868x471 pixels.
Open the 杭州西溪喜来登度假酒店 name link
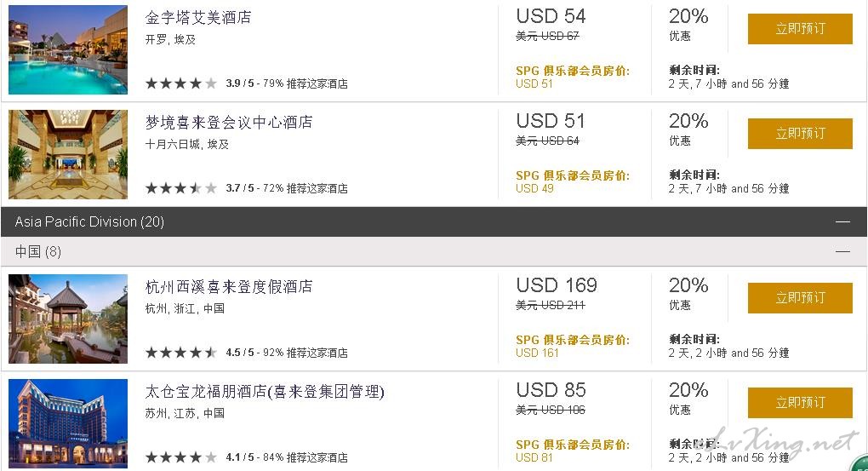229,287
